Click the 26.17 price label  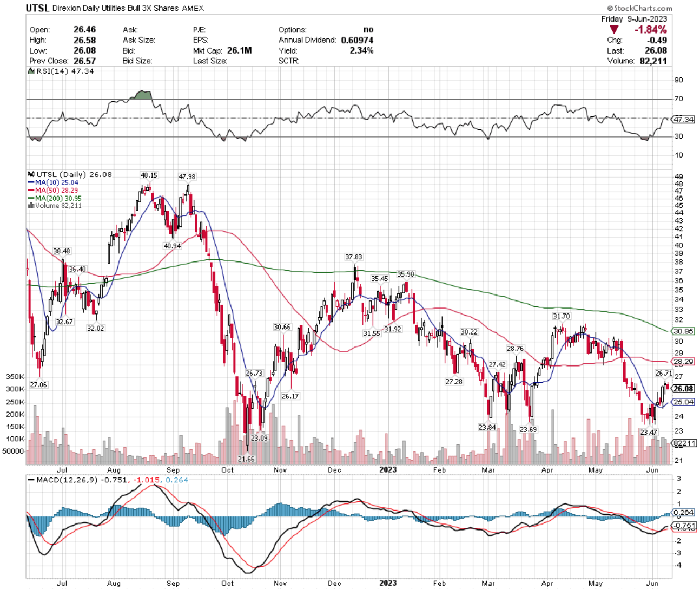[x=290, y=396]
